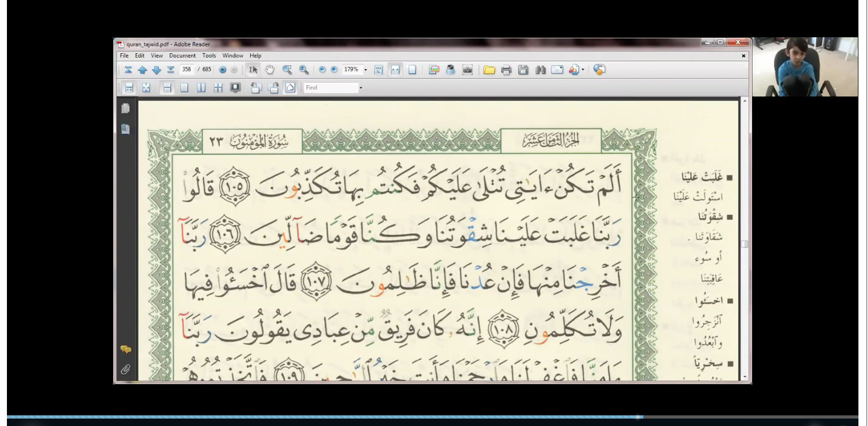Open the Edit menu
The image size is (868, 426).
pyautogui.click(x=139, y=55)
